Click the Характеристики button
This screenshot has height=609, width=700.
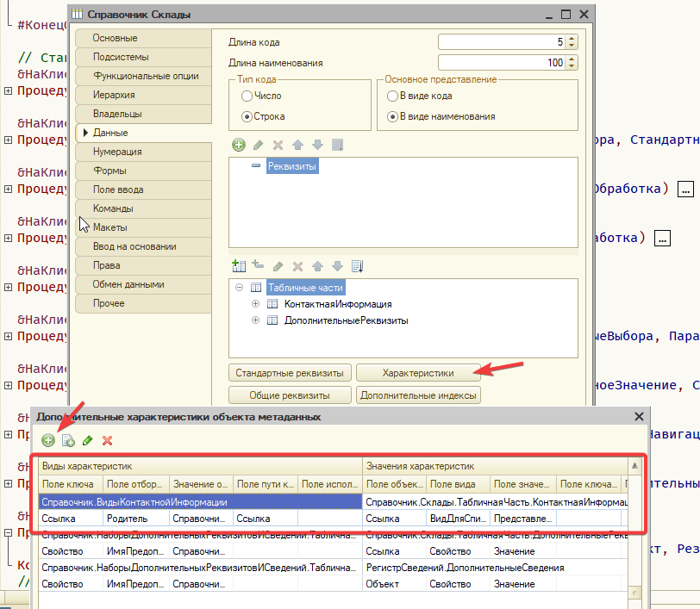pos(418,373)
